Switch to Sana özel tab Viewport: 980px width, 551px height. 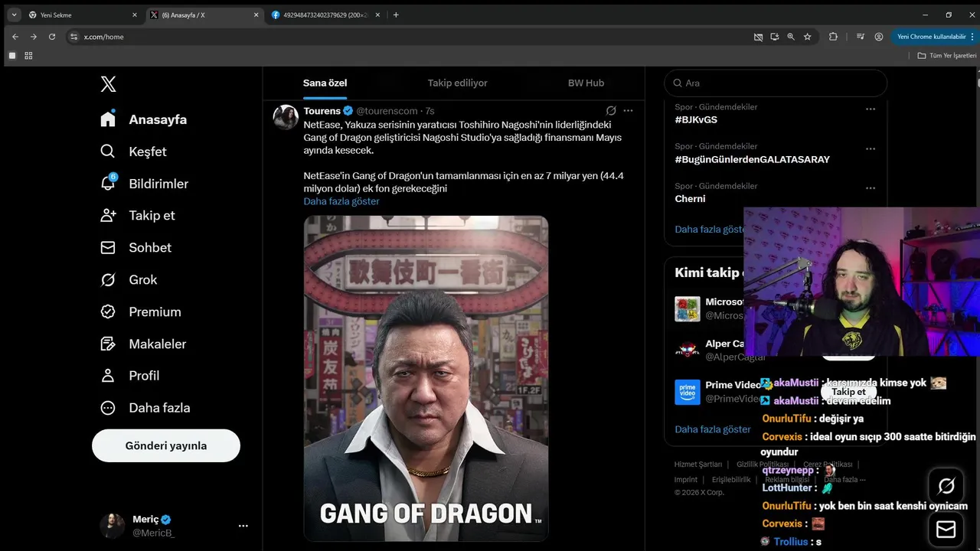[325, 83]
